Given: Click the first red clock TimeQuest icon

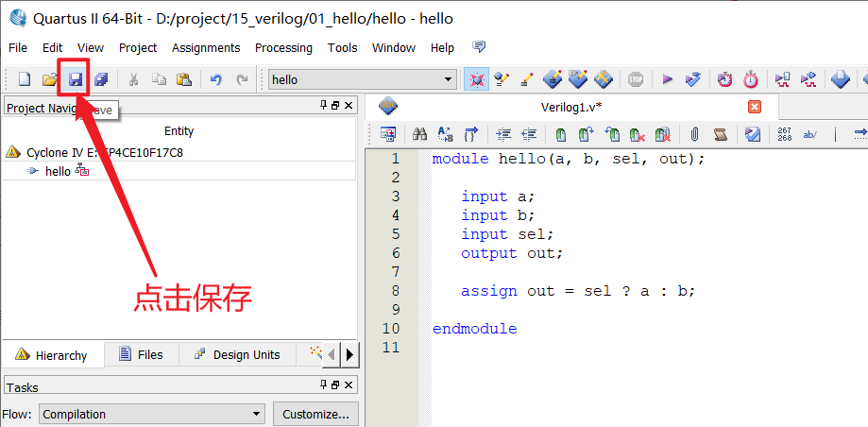Looking at the screenshot, I should 724,79.
